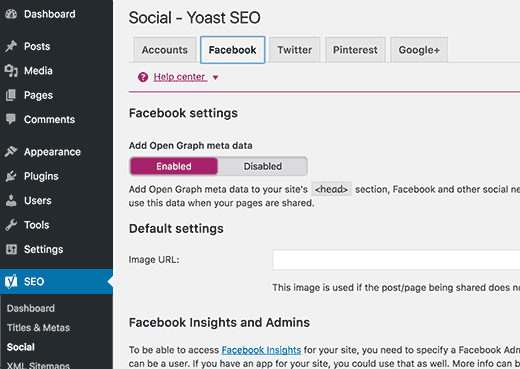Click the Plugins plug icon
This screenshot has width=520, height=369.
[x=11, y=176]
